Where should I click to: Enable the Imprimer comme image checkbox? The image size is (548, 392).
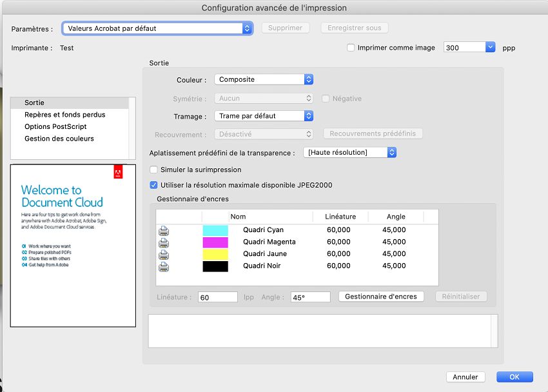pyautogui.click(x=350, y=47)
